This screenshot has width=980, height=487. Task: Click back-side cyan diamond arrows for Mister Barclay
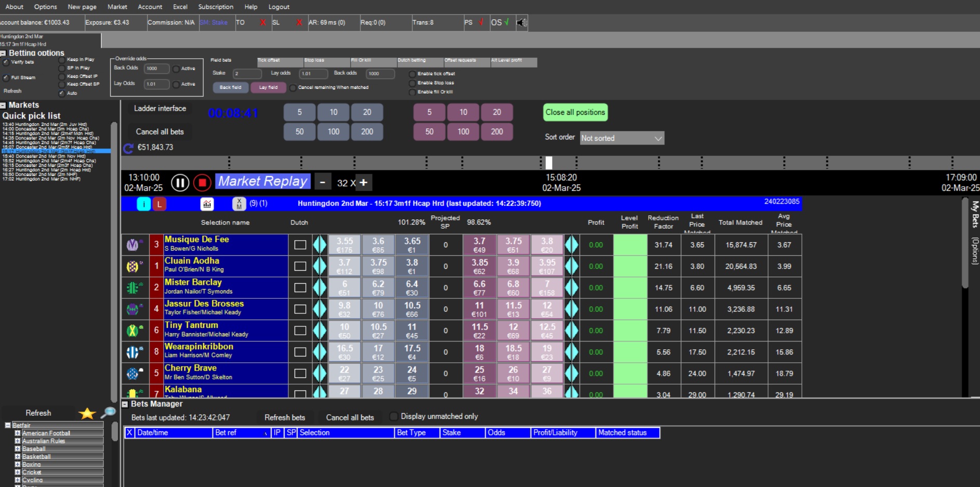click(x=319, y=287)
